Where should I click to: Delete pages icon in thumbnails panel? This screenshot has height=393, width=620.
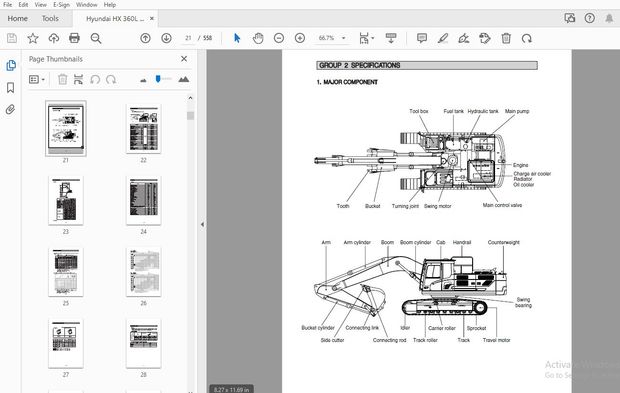click(62, 79)
